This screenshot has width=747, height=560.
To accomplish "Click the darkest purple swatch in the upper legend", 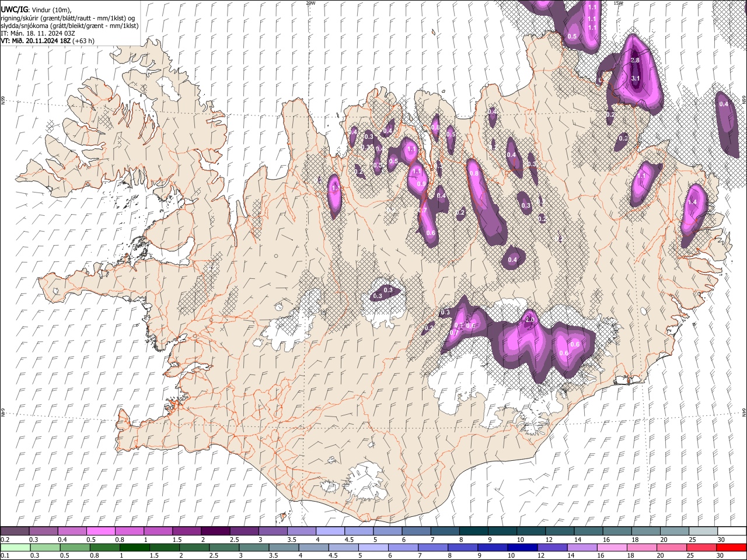I will coord(215,531).
